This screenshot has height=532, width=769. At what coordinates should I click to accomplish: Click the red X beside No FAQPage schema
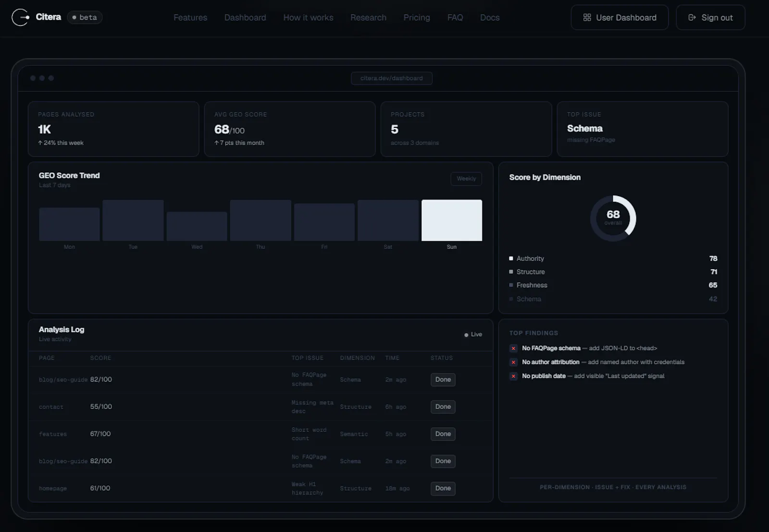tap(513, 348)
